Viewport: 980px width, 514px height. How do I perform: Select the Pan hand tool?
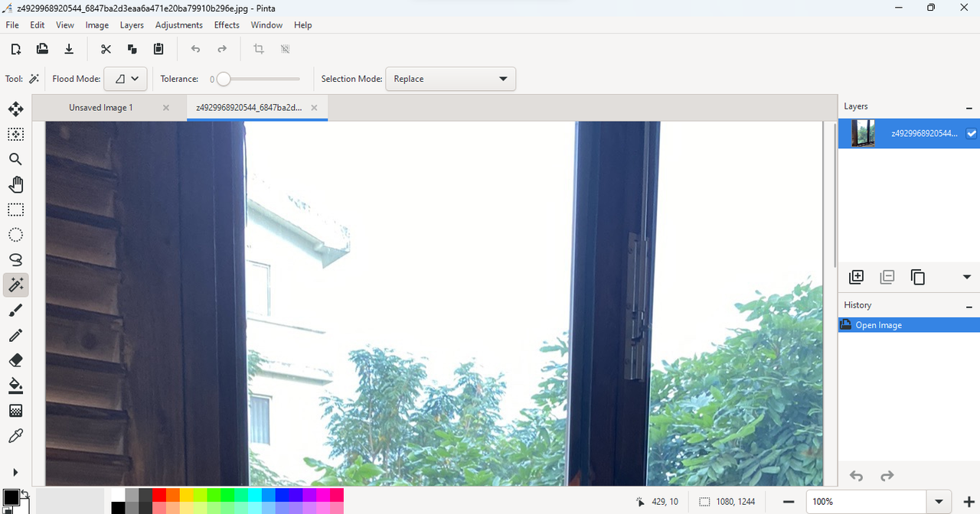pos(15,184)
